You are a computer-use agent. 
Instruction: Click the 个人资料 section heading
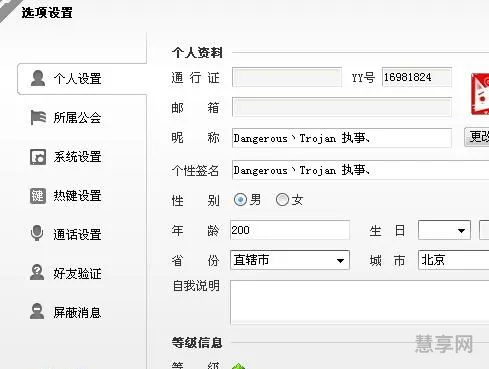197,53
